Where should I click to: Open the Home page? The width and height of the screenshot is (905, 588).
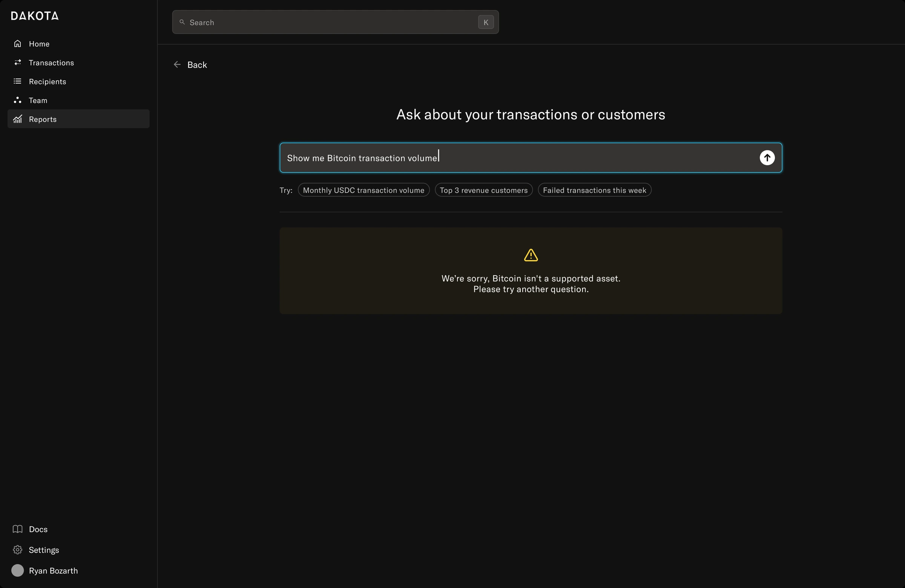coord(78,44)
